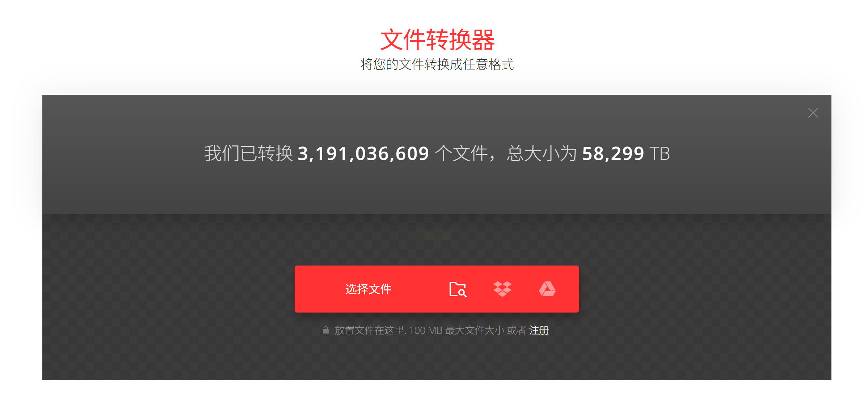
Task: Click the 总大小为 text
Action: (x=541, y=153)
